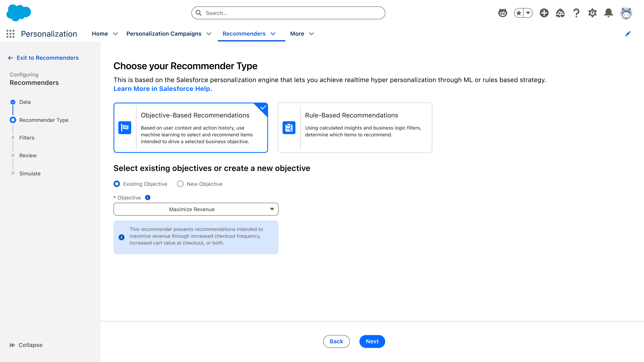Go to the Review step
This screenshot has width=644, height=362.
28,155
